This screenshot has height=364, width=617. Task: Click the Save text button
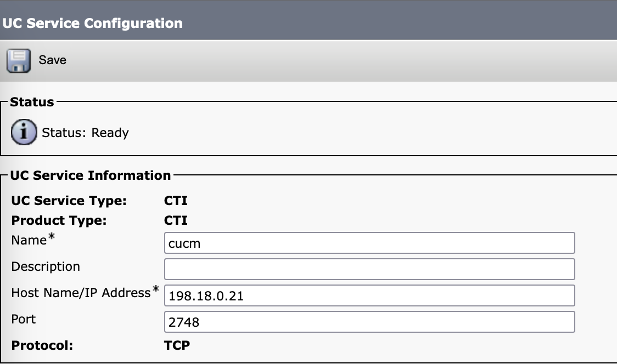click(52, 60)
